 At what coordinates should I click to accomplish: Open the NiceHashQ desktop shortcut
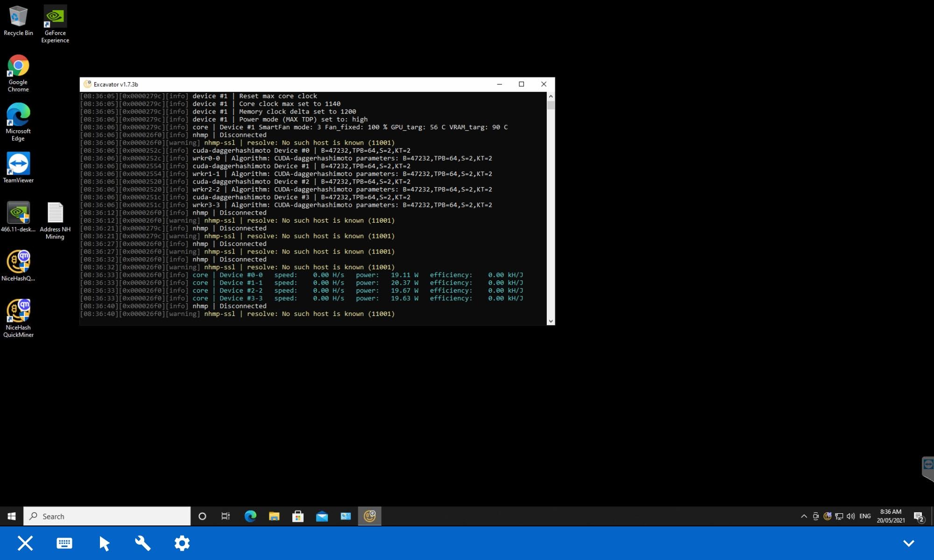coord(18,261)
